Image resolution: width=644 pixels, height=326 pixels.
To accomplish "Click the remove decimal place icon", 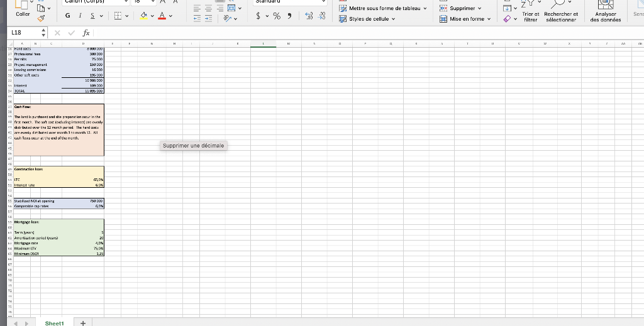I will click(323, 16).
